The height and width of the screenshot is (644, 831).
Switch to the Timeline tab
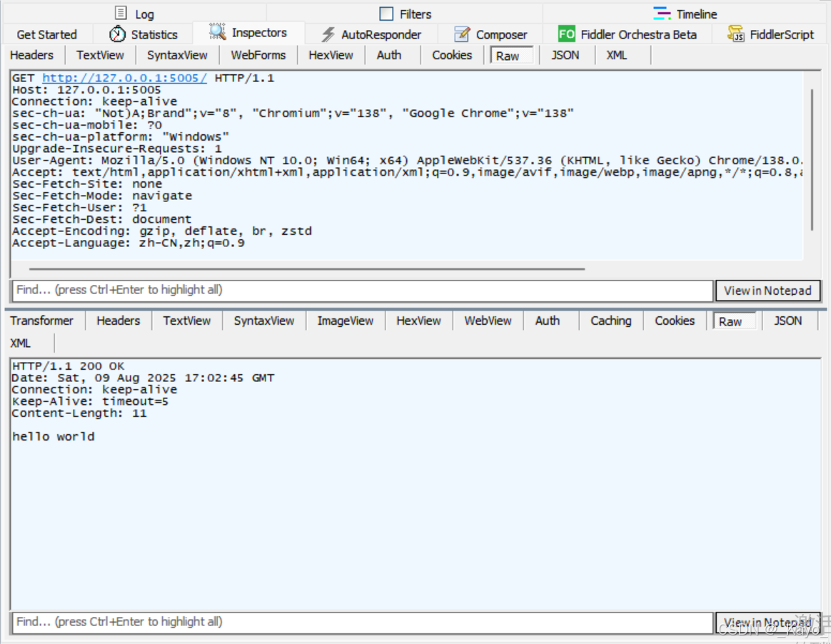(x=686, y=14)
